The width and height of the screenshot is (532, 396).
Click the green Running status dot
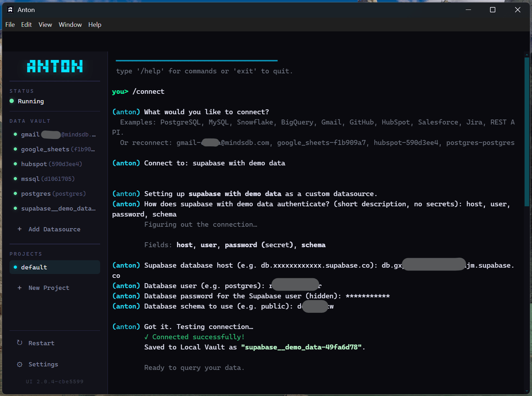pos(12,101)
